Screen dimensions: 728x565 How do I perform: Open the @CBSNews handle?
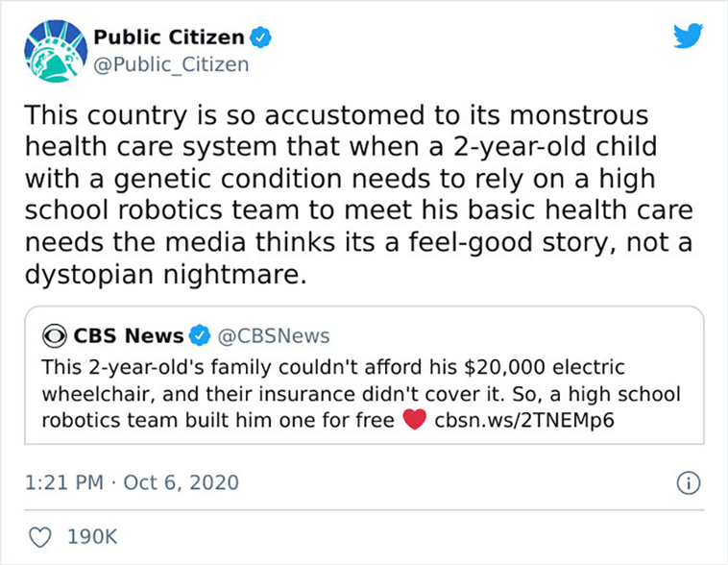click(x=274, y=336)
